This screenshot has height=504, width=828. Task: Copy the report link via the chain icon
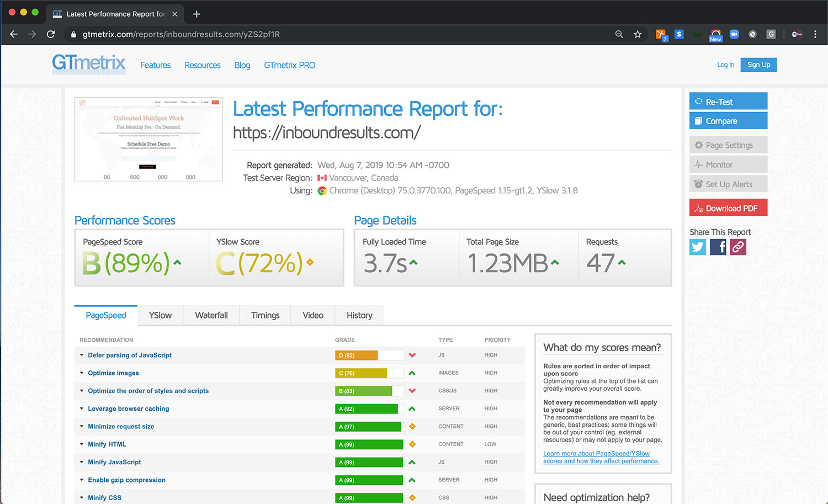coord(738,247)
